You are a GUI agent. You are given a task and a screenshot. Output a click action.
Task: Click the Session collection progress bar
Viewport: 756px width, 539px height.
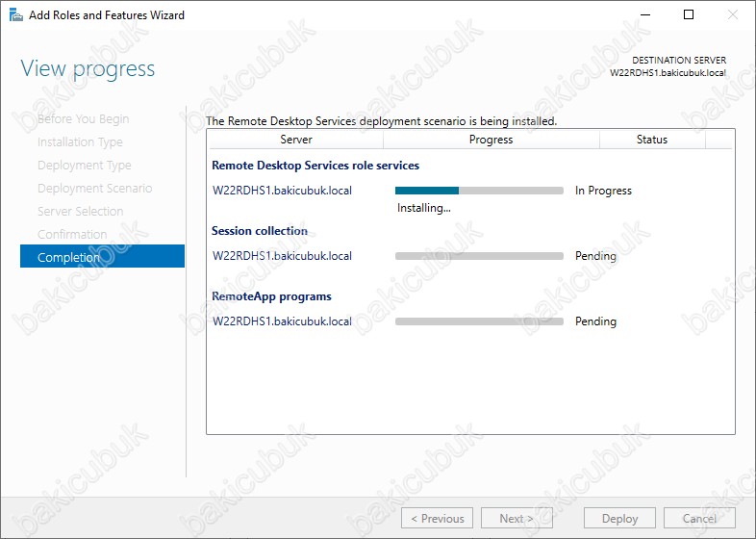(x=479, y=256)
